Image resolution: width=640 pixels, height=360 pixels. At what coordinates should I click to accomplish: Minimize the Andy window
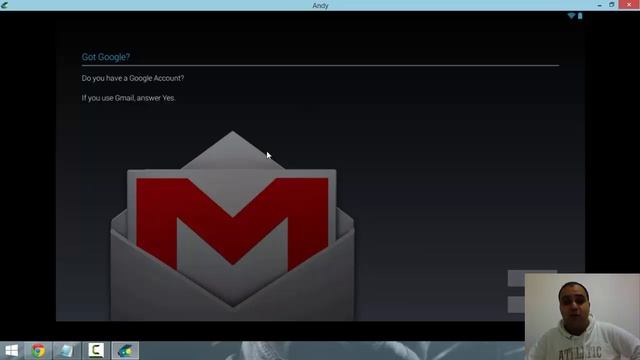pyautogui.click(x=599, y=5)
